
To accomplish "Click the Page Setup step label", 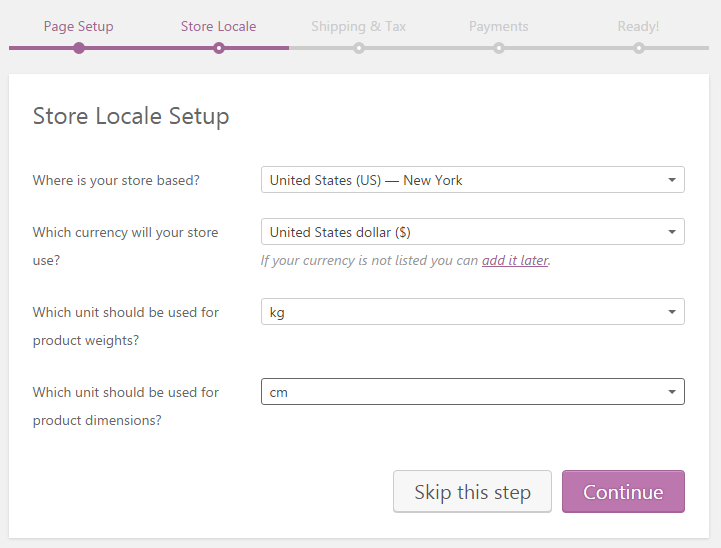I will (x=79, y=27).
